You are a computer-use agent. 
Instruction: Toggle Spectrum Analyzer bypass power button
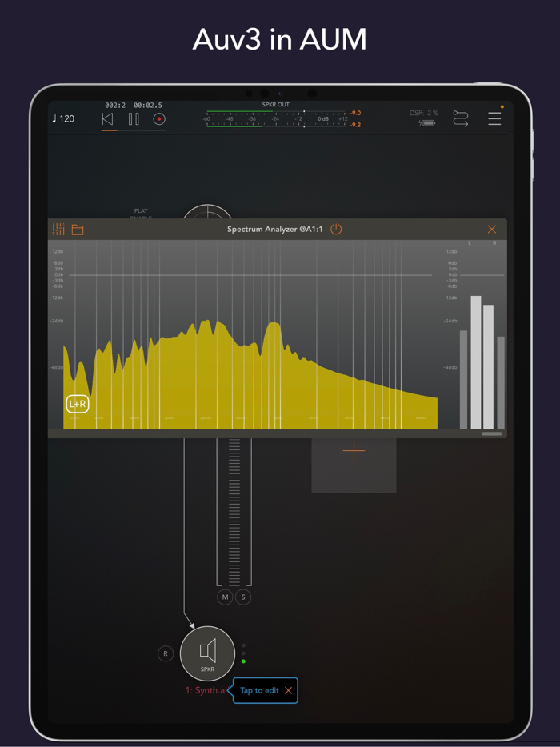pyautogui.click(x=336, y=230)
